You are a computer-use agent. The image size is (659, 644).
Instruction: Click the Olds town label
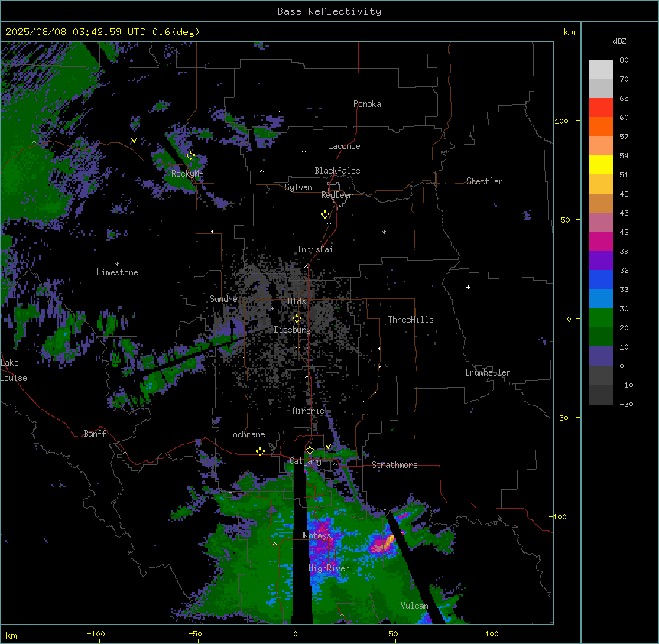tap(297, 301)
